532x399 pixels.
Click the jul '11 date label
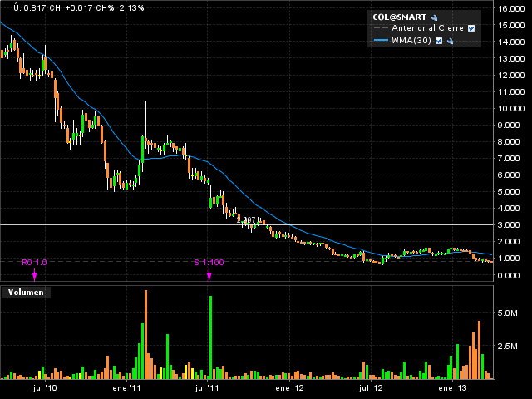click(208, 388)
